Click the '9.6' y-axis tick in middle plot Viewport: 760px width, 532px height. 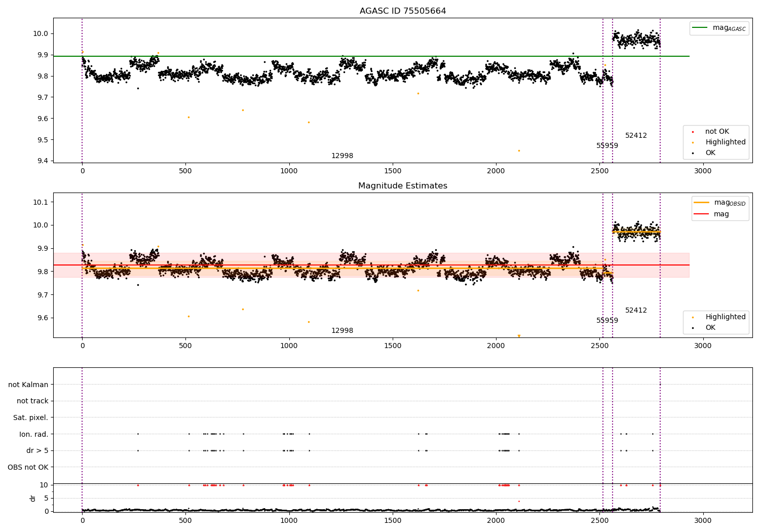tap(43, 318)
